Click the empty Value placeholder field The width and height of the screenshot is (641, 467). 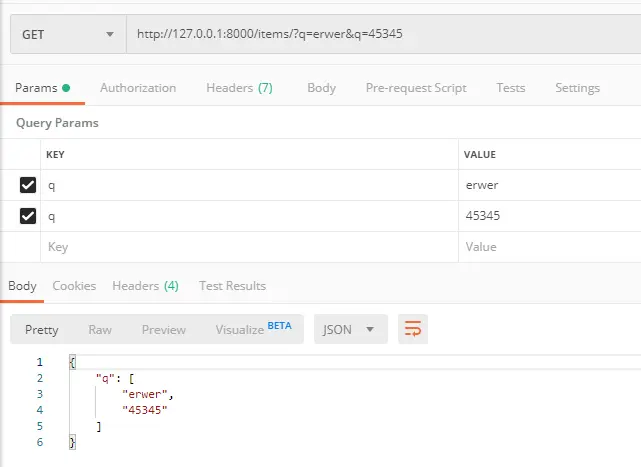[550, 247]
